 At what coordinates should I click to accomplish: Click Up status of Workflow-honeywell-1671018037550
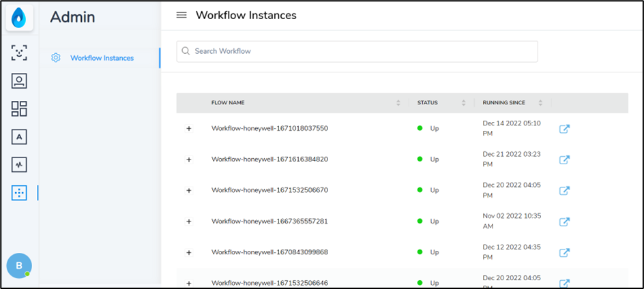[x=428, y=128]
